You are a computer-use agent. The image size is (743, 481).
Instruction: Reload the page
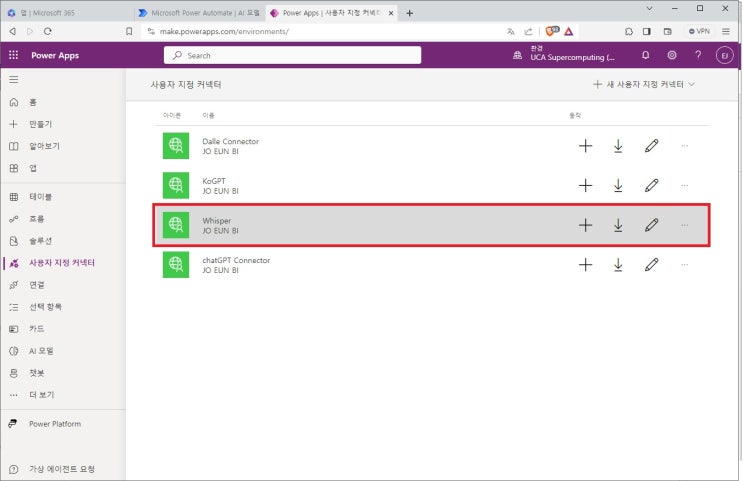tap(47, 31)
